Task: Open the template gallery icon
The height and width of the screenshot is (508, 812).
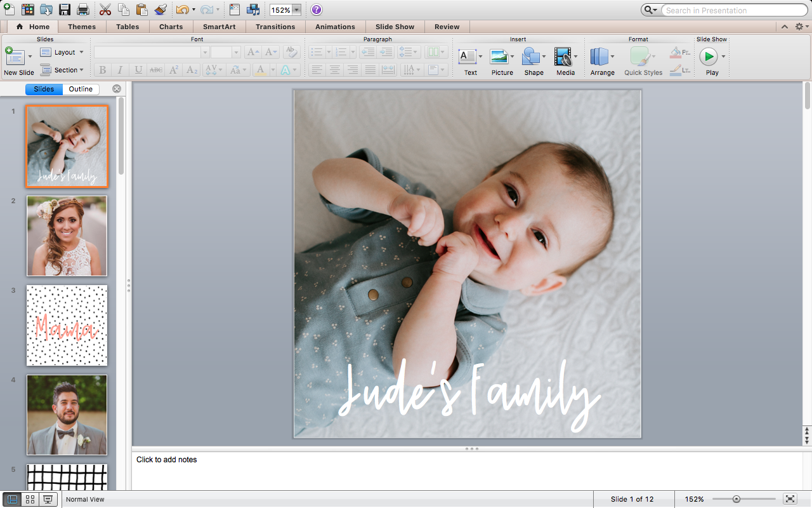Action: coord(28,10)
